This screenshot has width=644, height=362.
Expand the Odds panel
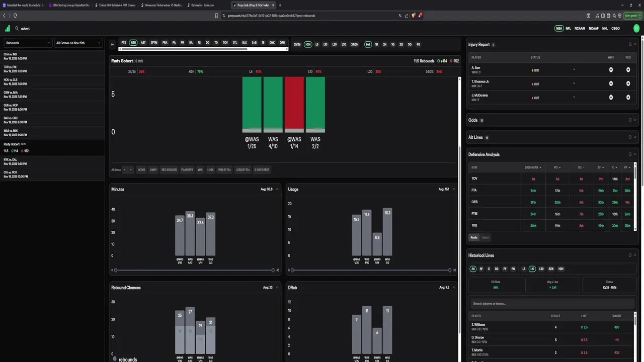click(635, 120)
